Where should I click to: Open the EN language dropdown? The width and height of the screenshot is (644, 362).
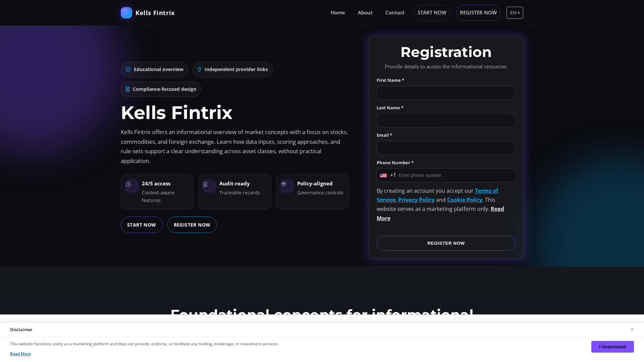[515, 13]
